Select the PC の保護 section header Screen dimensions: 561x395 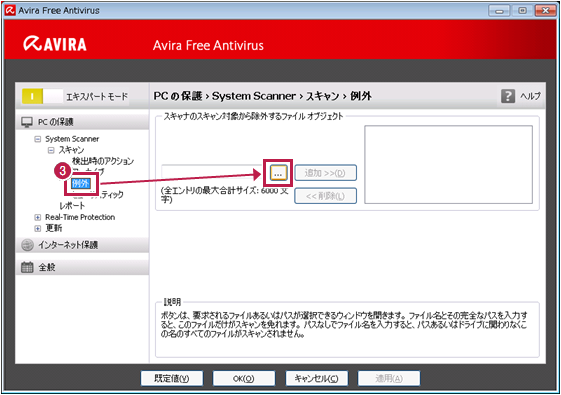[x=82, y=122]
